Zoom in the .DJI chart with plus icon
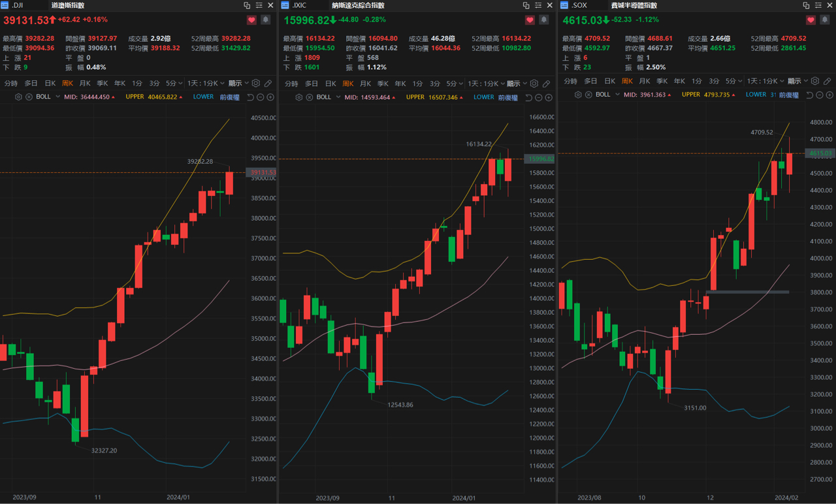Image resolution: width=836 pixels, height=504 pixels. 270,97
